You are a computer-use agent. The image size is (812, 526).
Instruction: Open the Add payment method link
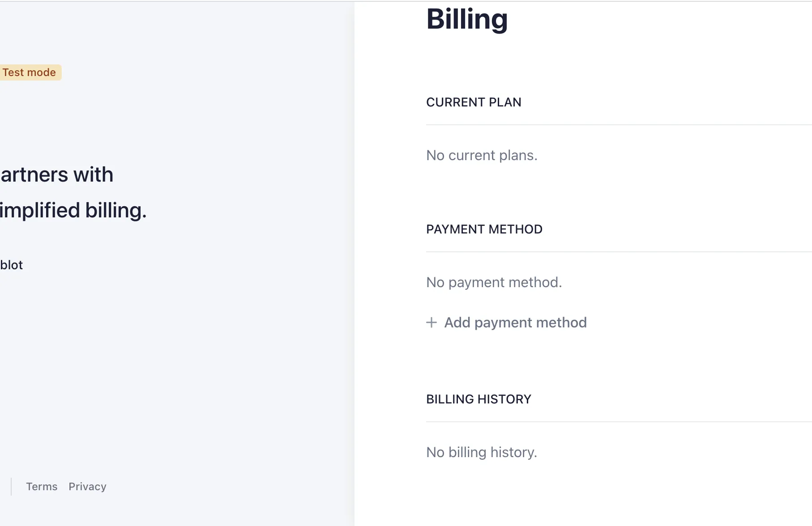(x=515, y=322)
